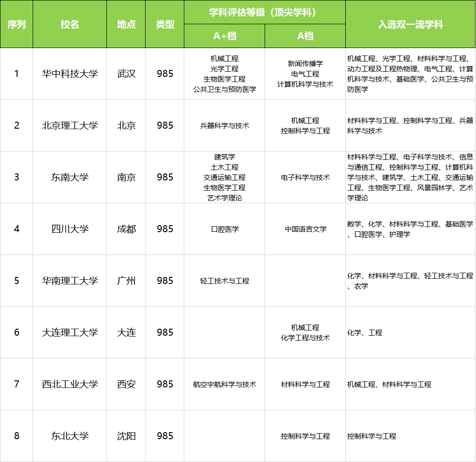This screenshot has height=462, width=476.
Task: Select the 学科评估等级(顶尖学科) header
Action: click(x=265, y=12)
